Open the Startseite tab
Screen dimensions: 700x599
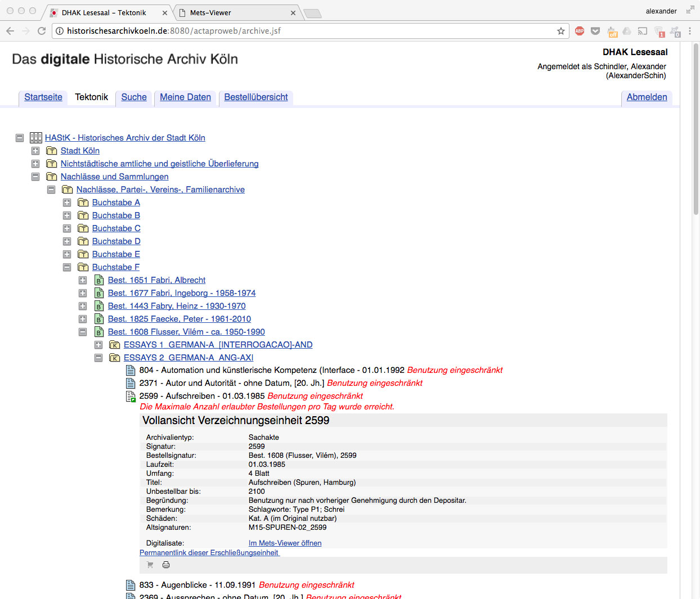(43, 97)
